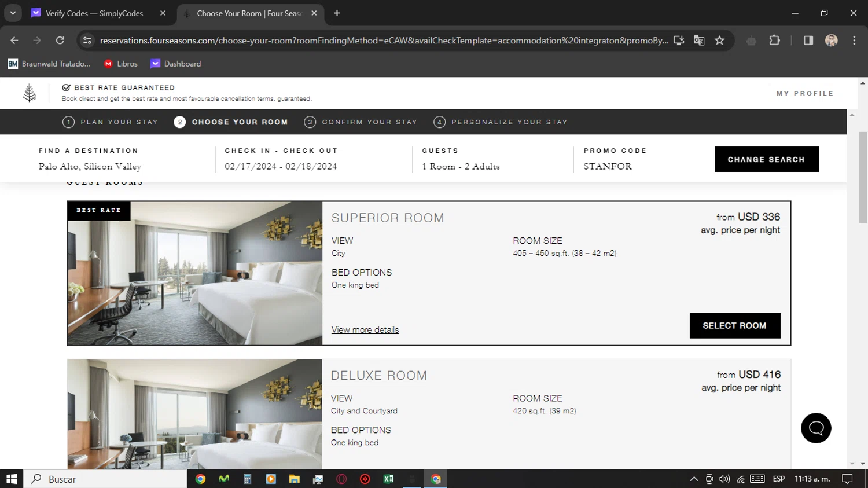The width and height of the screenshot is (868, 488).
Task: Click the Superior Room photo
Action: coord(195,273)
